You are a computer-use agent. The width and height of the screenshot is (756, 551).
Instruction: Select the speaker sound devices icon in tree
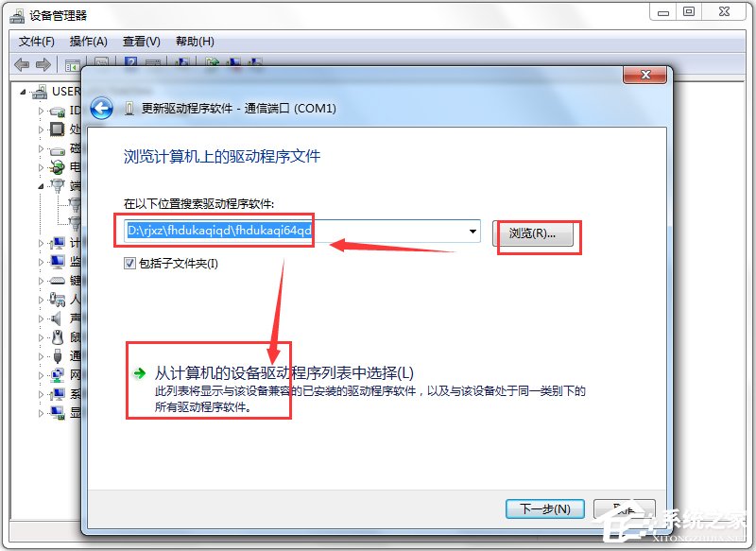(x=57, y=319)
